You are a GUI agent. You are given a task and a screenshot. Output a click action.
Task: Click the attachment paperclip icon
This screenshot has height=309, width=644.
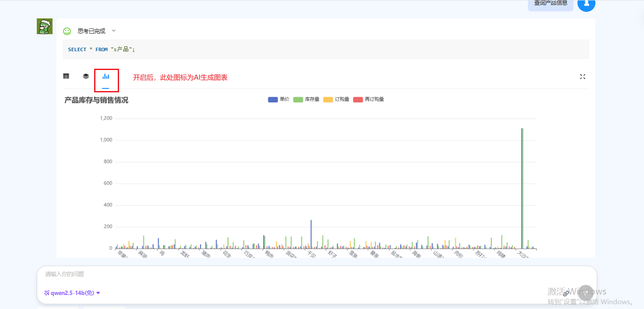(x=566, y=293)
